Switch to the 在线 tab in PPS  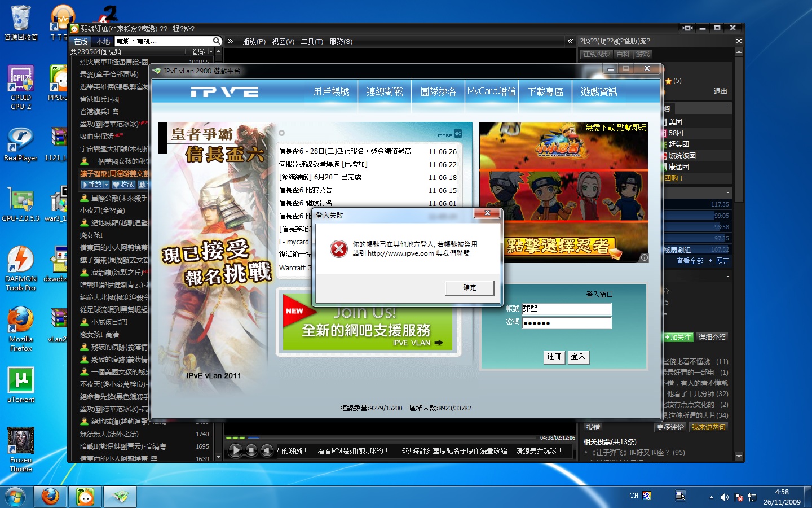click(81, 41)
